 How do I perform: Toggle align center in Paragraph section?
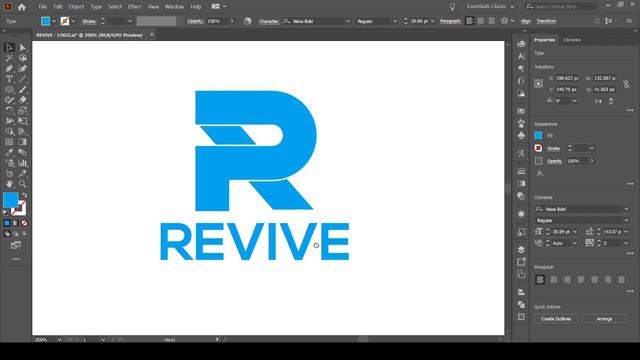pos(553,280)
